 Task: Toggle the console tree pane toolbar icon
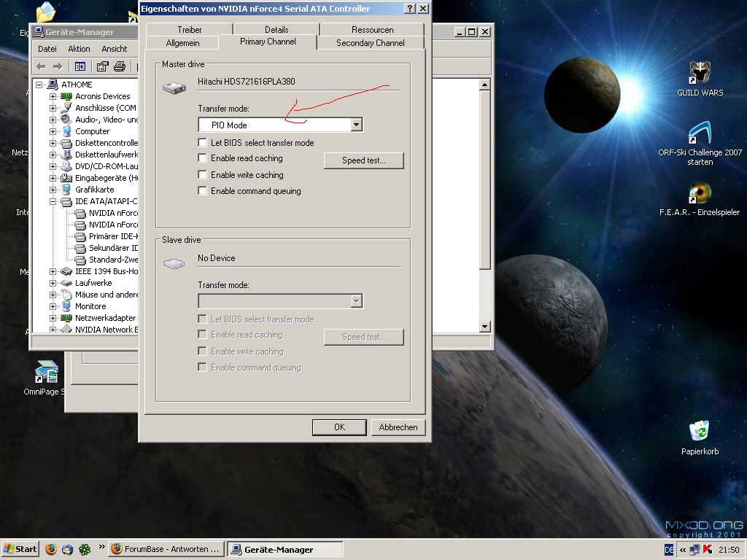[80, 66]
